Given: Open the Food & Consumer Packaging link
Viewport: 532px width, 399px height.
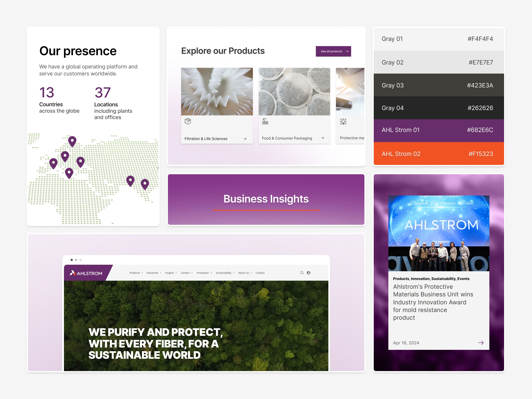Looking at the screenshot, I should 287,138.
